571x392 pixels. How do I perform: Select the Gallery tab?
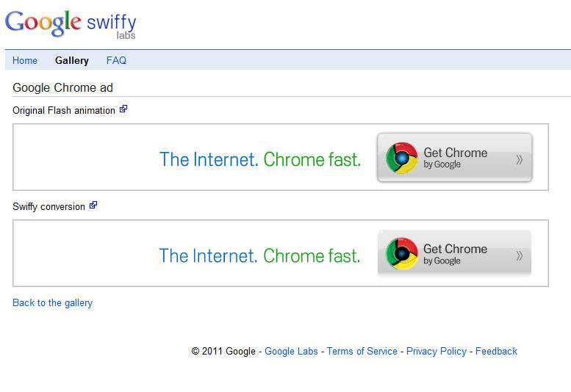(72, 60)
